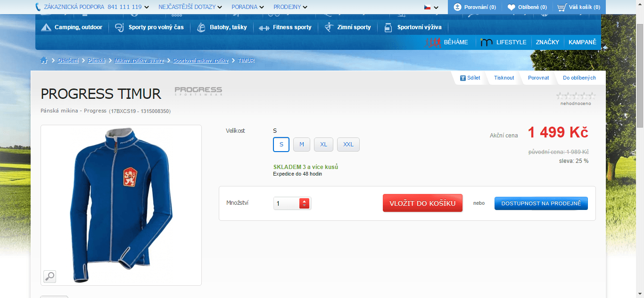
Task: Open the KAMPANĚ page
Action: pyautogui.click(x=582, y=42)
